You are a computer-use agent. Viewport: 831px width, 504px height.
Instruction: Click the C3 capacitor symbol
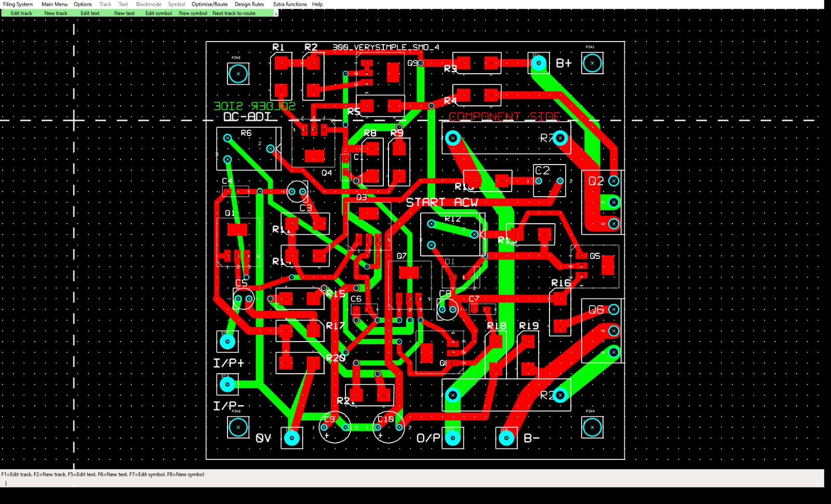(297, 192)
